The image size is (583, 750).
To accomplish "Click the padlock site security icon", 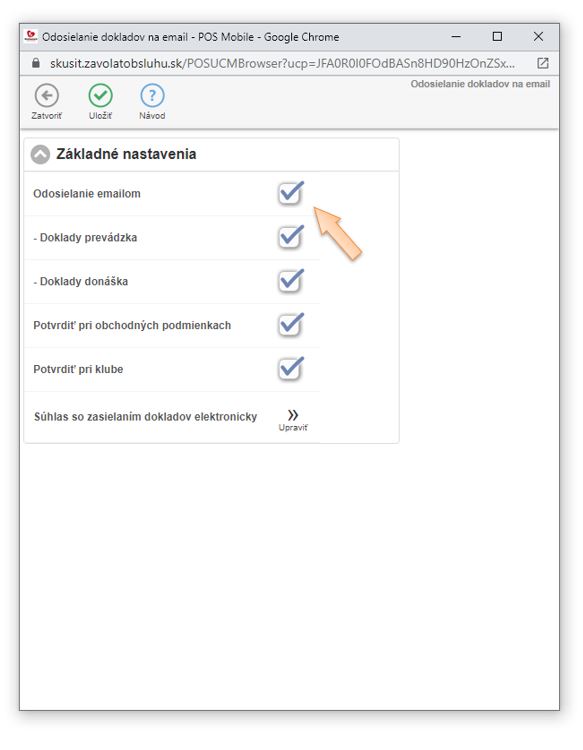I will pos(36,63).
